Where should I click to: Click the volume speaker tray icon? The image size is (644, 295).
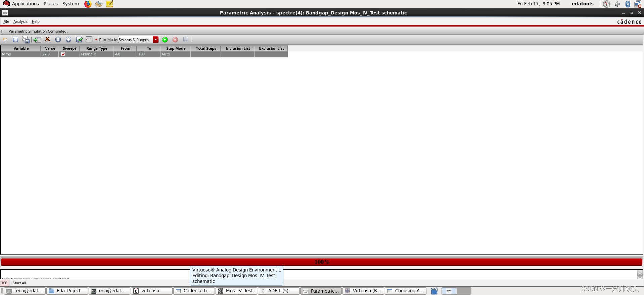(617, 4)
